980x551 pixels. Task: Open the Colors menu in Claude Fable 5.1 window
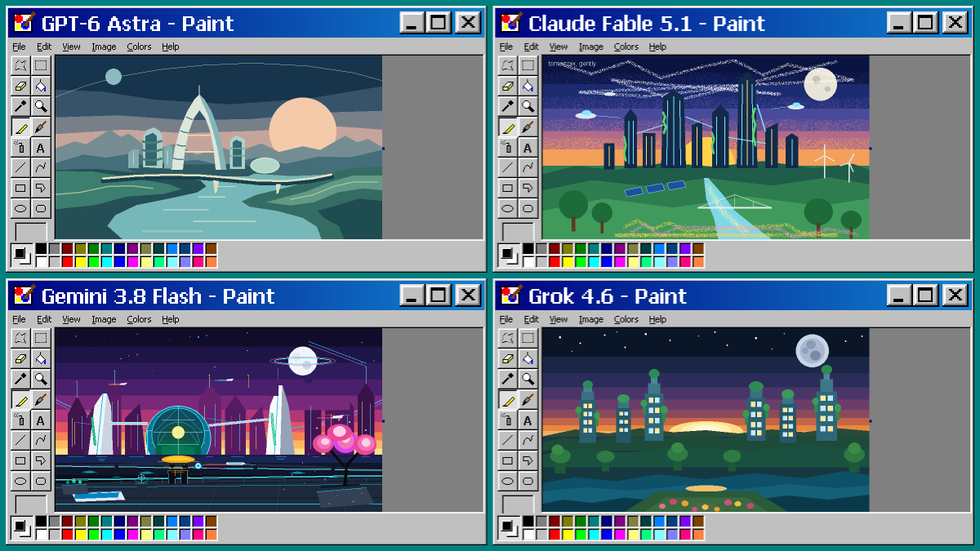click(626, 47)
